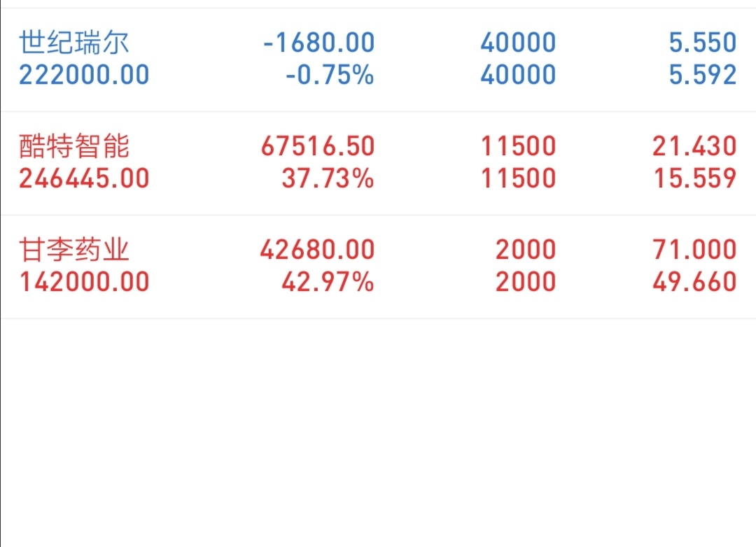Select 酷特智能 cost price 15.559
756x547 pixels.
tap(695, 178)
